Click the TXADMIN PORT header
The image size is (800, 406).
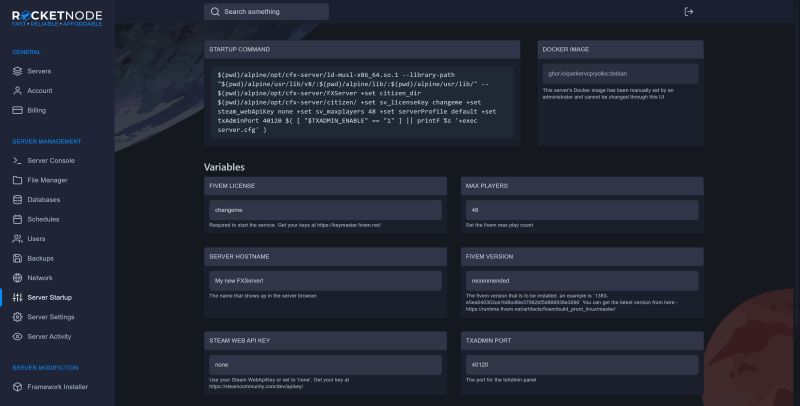582,340
